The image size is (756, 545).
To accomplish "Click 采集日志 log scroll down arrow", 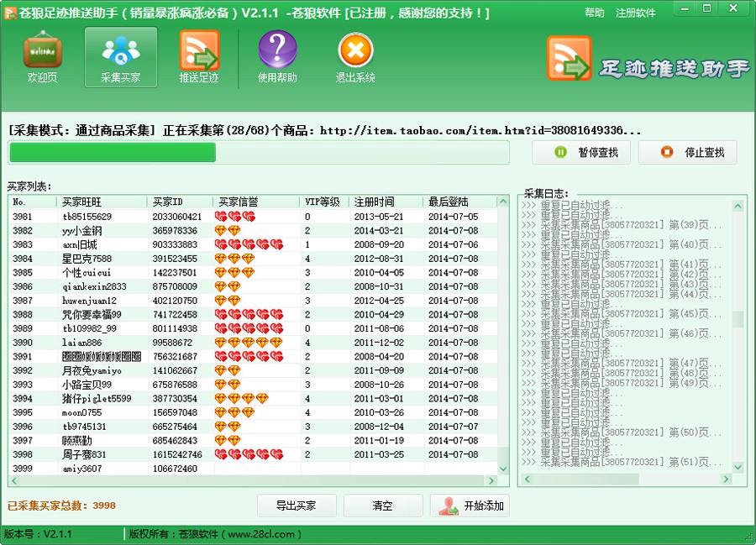I will [x=738, y=467].
